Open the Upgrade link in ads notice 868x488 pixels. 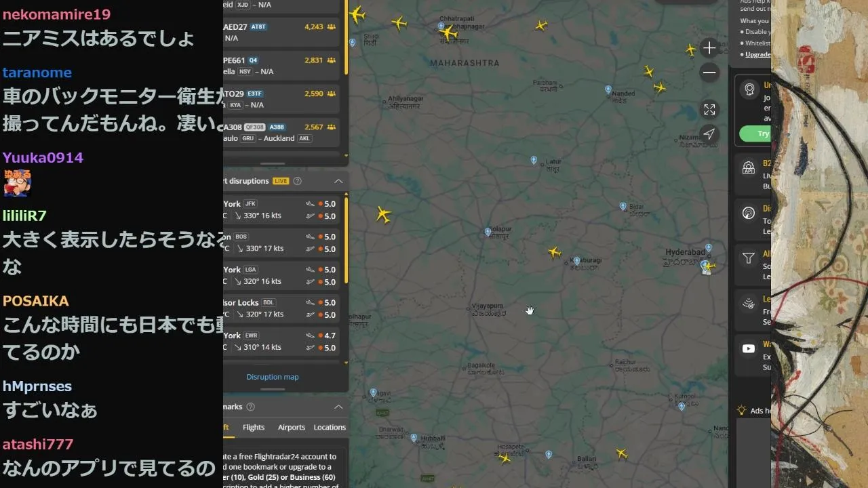[x=757, y=54]
